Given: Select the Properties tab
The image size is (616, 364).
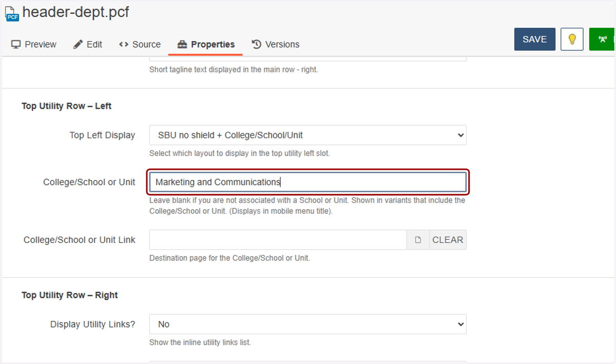Looking at the screenshot, I should (x=205, y=45).
